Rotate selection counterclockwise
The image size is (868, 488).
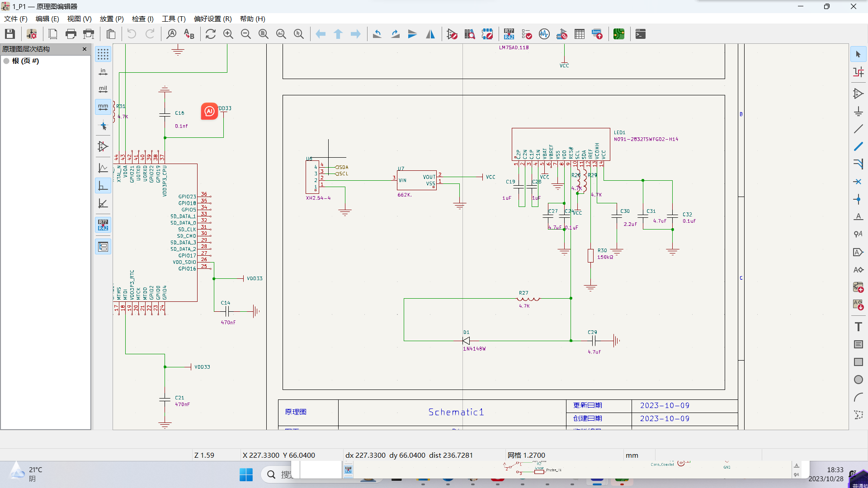(x=377, y=34)
